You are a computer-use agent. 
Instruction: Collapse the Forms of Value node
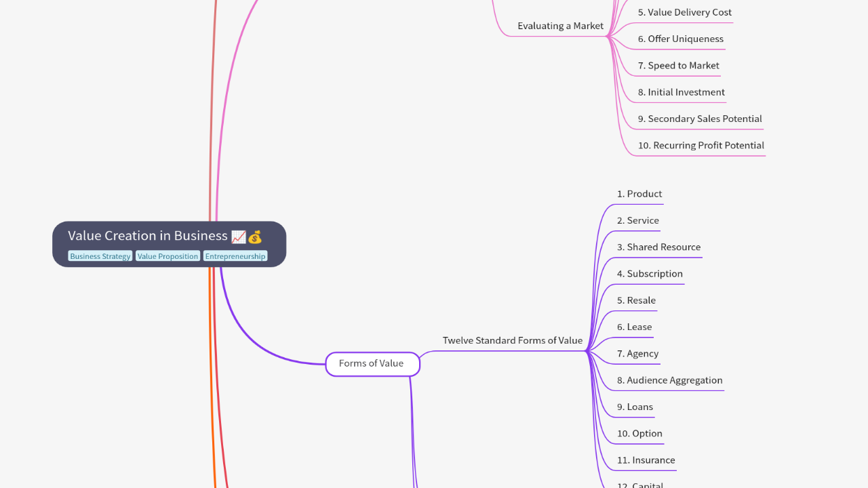tap(372, 364)
